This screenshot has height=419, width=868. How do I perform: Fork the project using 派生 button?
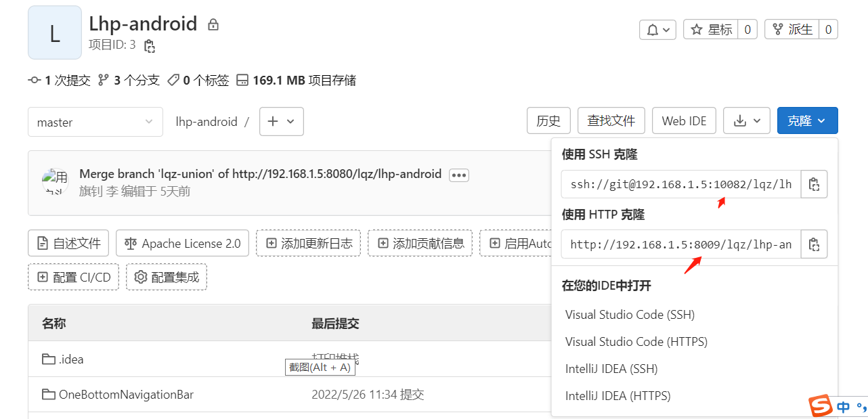tap(791, 30)
